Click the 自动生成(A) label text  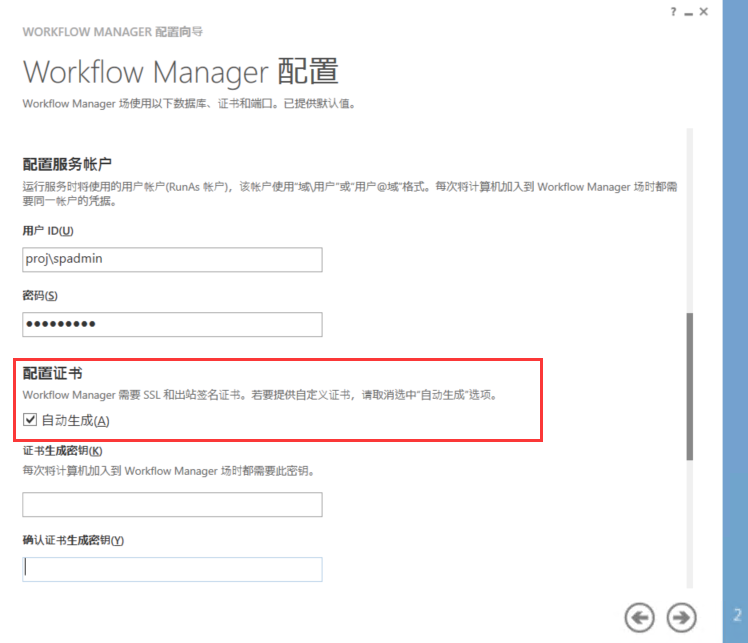[76, 421]
